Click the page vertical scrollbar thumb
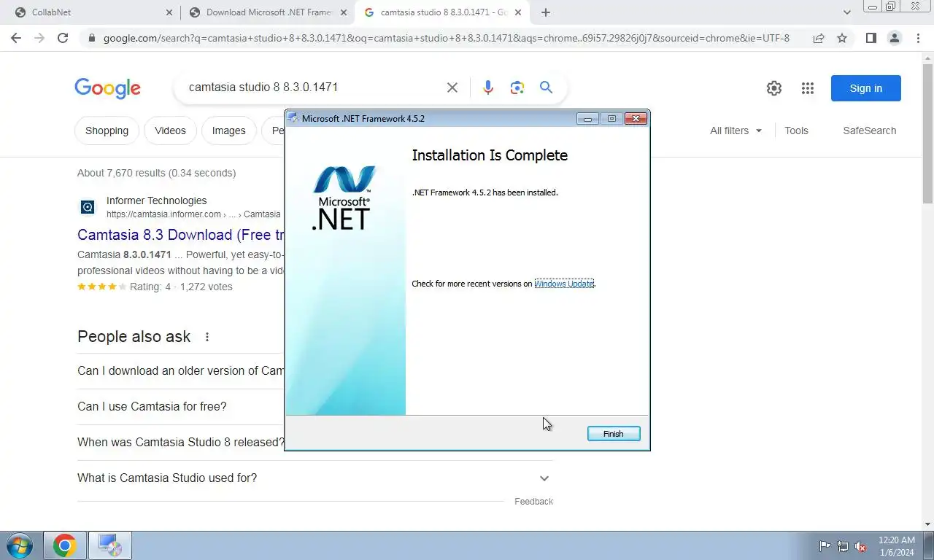 pos(927,134)
